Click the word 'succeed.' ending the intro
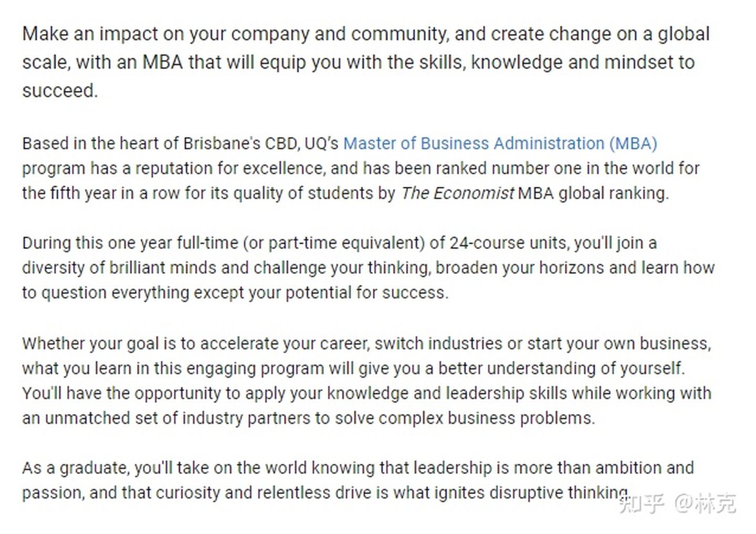Image resolution: width=756 pixels, height=534 pixels. point(60,91)
